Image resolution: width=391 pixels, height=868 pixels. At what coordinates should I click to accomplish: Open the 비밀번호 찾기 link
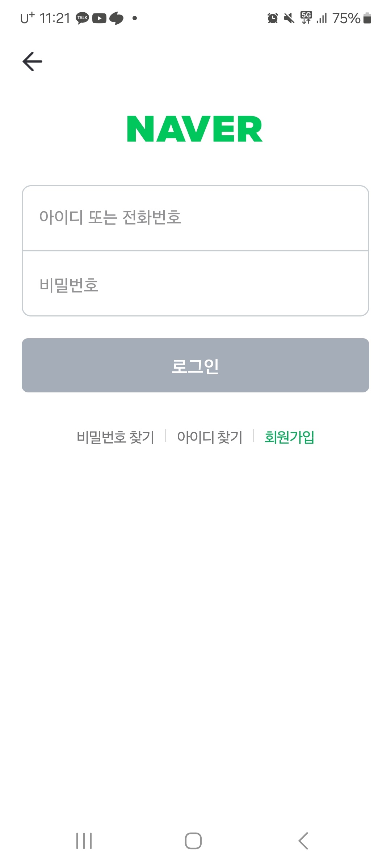115,437
